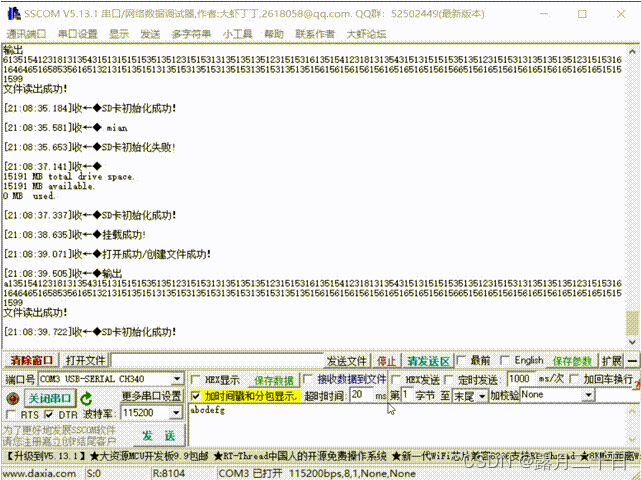Click the receive window scrollbar thumb

[632, 322]
